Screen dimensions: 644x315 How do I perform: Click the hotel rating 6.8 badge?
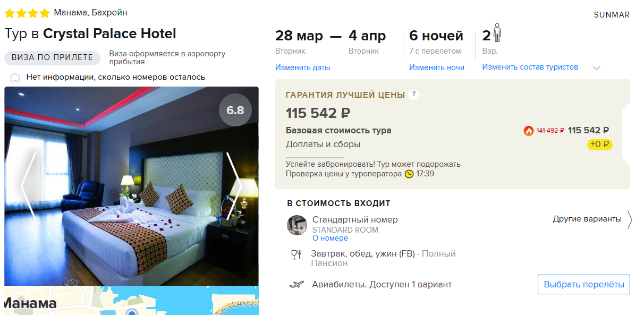[x=235, y=110]
